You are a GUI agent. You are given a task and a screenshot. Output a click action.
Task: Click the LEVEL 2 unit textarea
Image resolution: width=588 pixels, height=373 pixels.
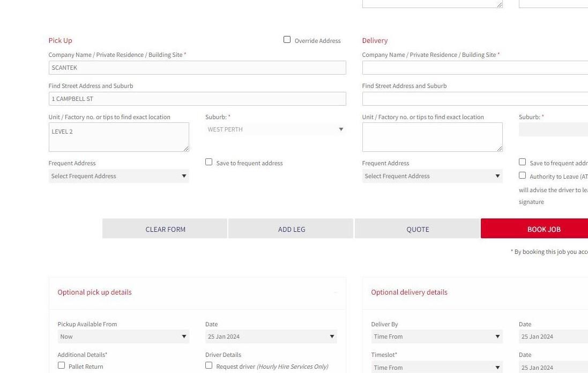tap(119, 137)
